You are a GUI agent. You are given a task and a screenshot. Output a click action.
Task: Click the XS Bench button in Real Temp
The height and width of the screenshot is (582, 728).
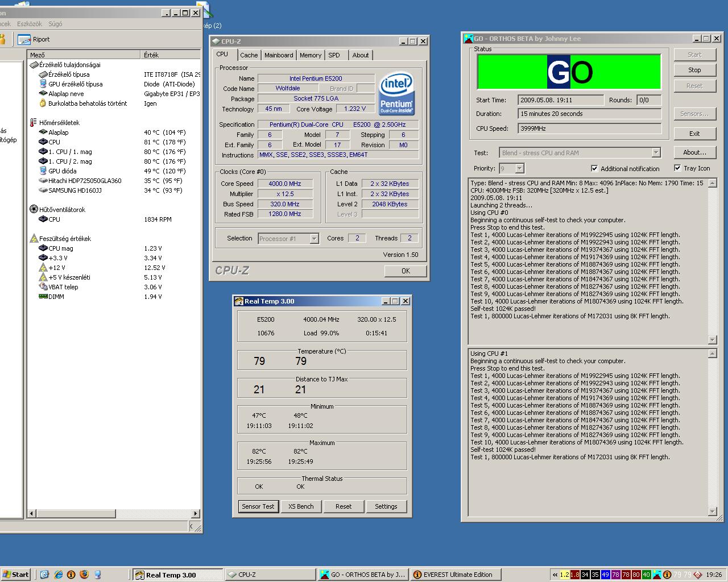(301, 506)
